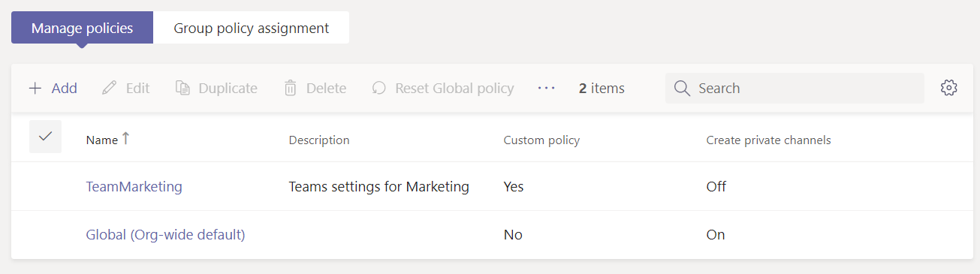Click the Custom policy column header
The height and width of the screenshot is (274, 980).
coord(541,140)
